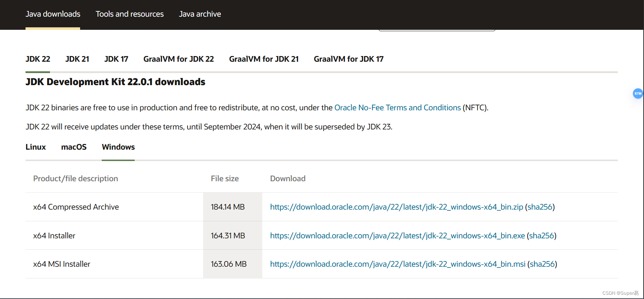644x299 pixels.
Task: Click the x64 Installer description cell
Action: (x=114, y=236)
